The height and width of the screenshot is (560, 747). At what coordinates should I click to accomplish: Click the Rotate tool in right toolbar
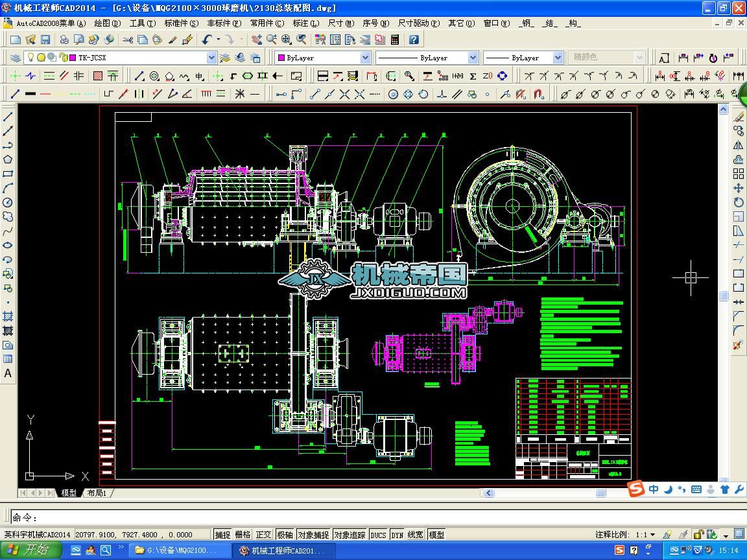pos(739,202)
